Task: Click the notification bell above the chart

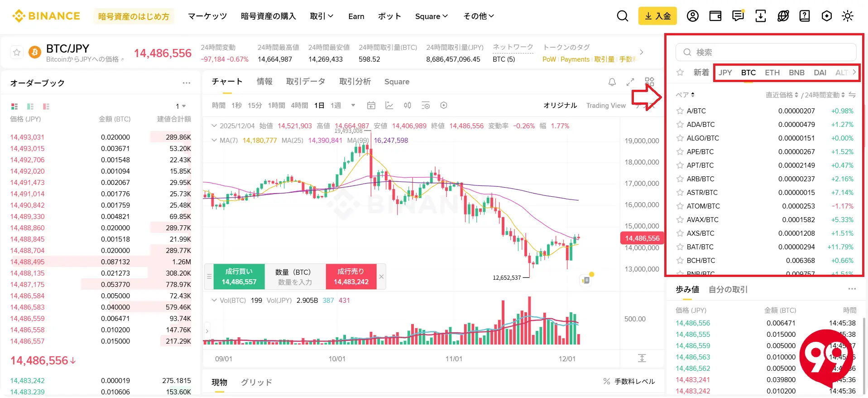Action: (x=612, y=82)
